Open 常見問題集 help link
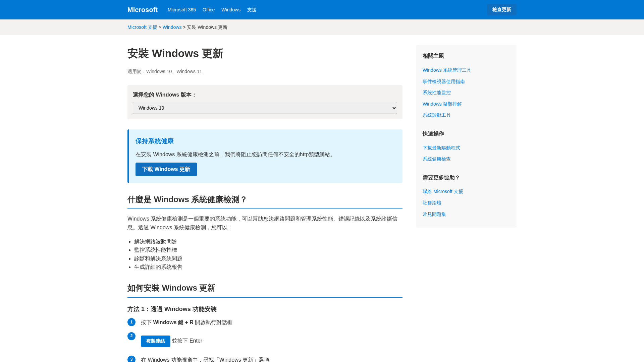Image resolution: width=644 pixels, height=362 pixels. [x=434, y=214]
